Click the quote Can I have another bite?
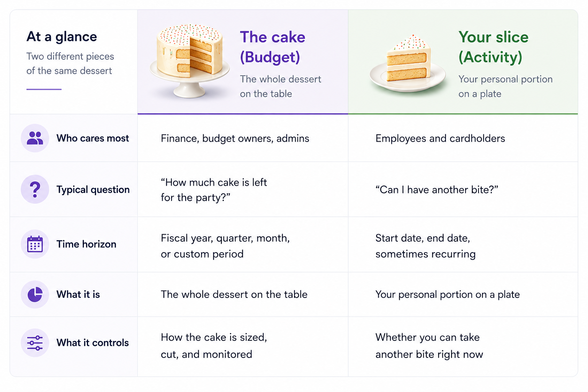Image resolution: width=588 pixels, height=392 pixels. [x=437, y=190]
